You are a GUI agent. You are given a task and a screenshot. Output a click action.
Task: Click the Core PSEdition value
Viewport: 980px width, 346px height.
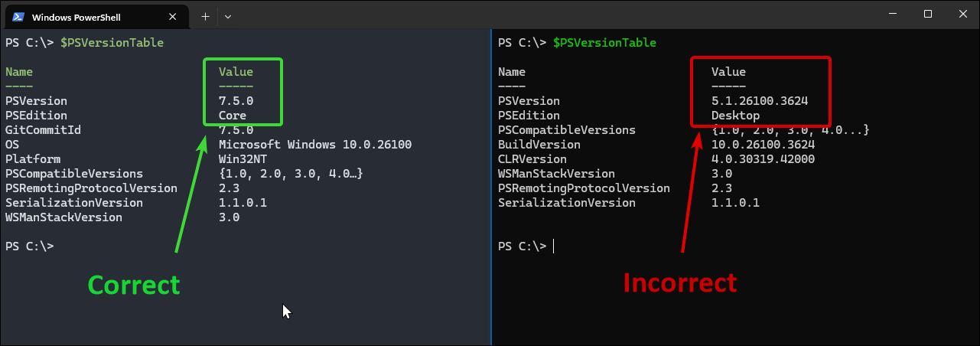[x=233, y=116]
